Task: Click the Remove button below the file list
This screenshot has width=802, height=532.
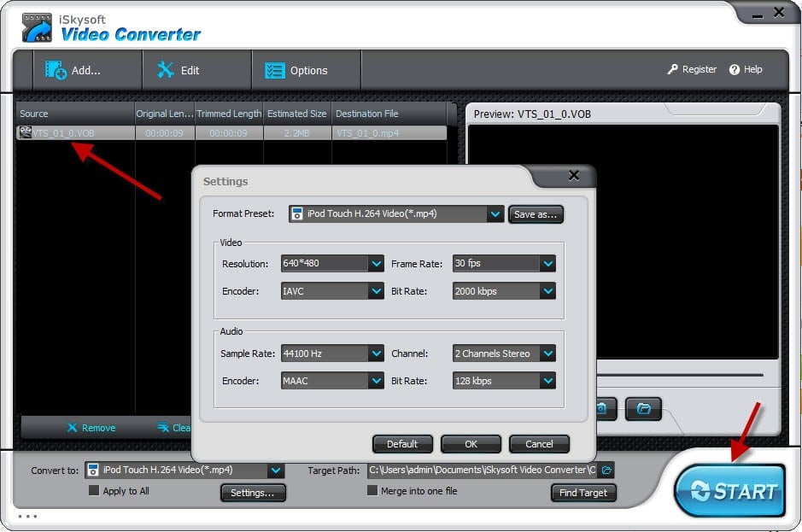Action: pos(91,428)
